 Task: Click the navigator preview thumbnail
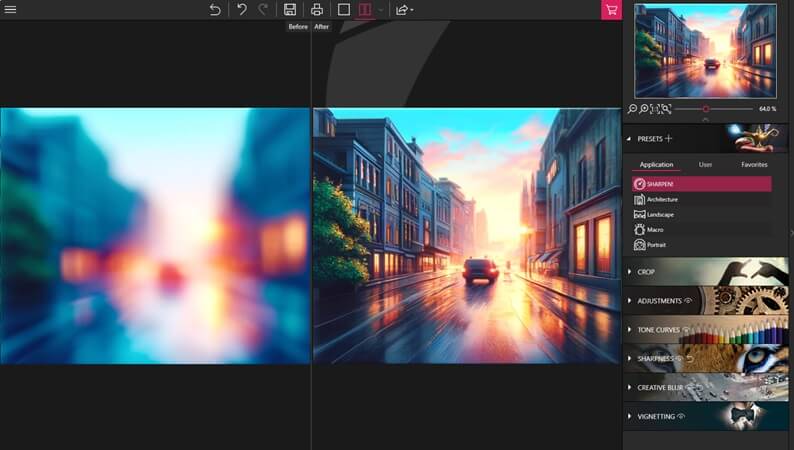tap(705, 51)
